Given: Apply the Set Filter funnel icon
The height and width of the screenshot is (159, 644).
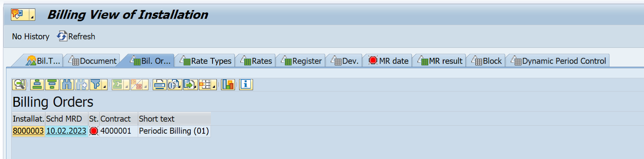Looking at the screenshot, I should click(x=96, y=85).
